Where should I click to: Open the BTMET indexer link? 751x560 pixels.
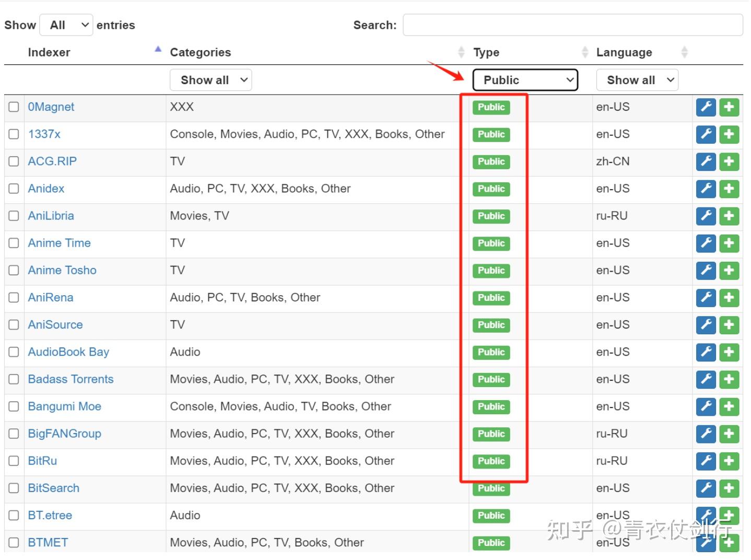point(48,542)
